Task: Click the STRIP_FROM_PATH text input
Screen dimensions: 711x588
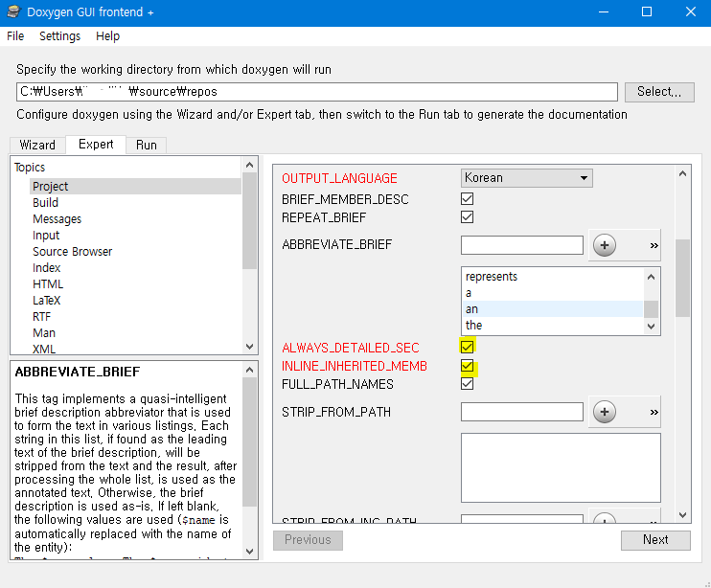Action: (522, 412)
